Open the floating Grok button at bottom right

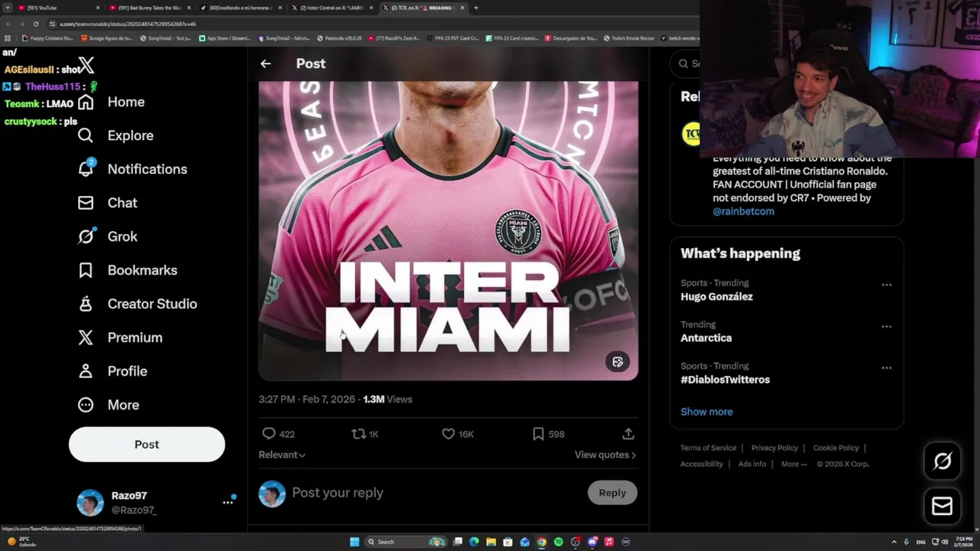[x=942, y=461]
